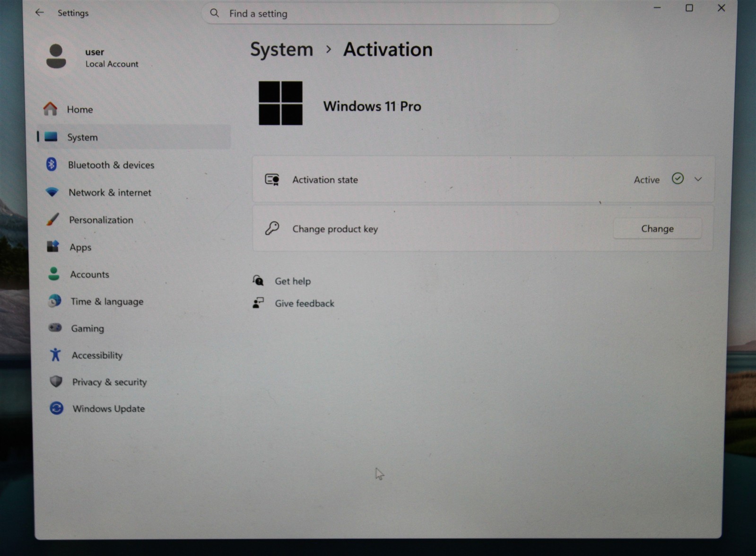Click the Privacy shield icon
The height and width of the screenshot is (556, 756).
click(56, 381)
